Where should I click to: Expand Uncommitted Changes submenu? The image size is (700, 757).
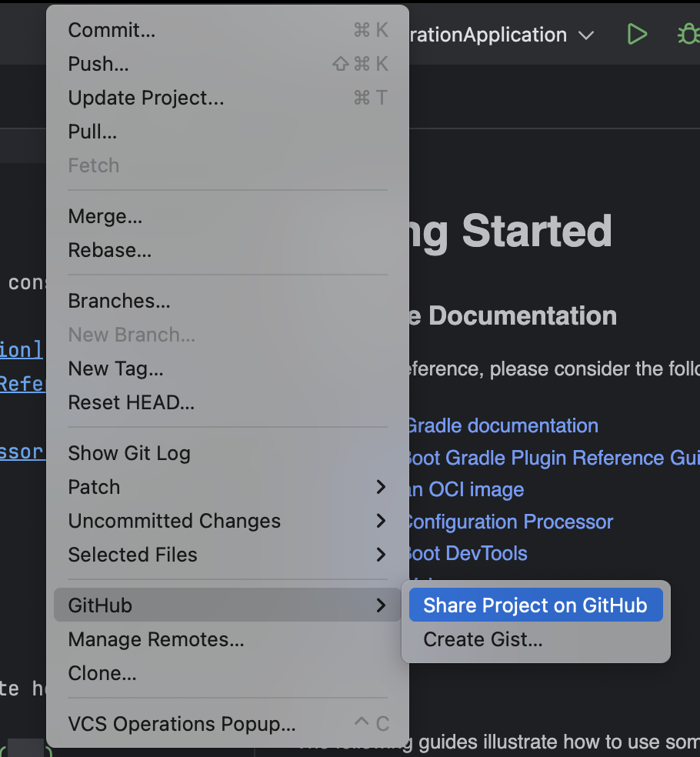[228, 520]
